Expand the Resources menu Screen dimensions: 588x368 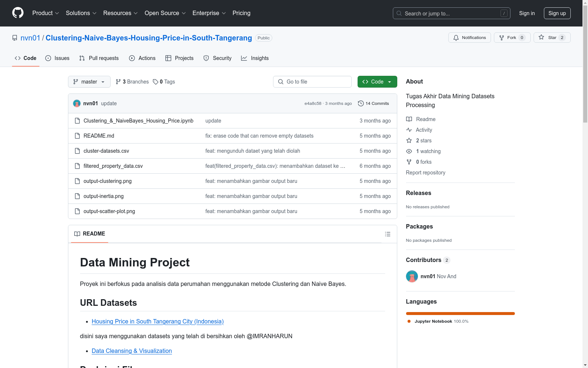[121, 13]
